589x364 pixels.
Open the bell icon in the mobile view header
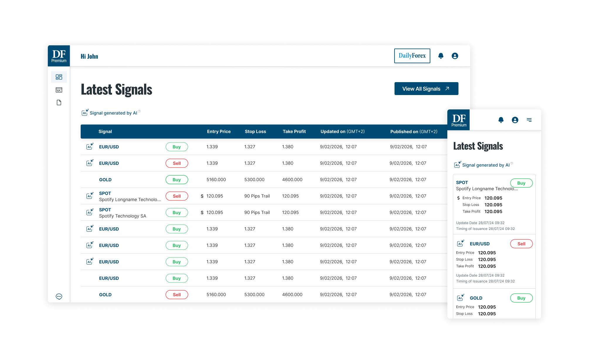(x=501, y=120)
